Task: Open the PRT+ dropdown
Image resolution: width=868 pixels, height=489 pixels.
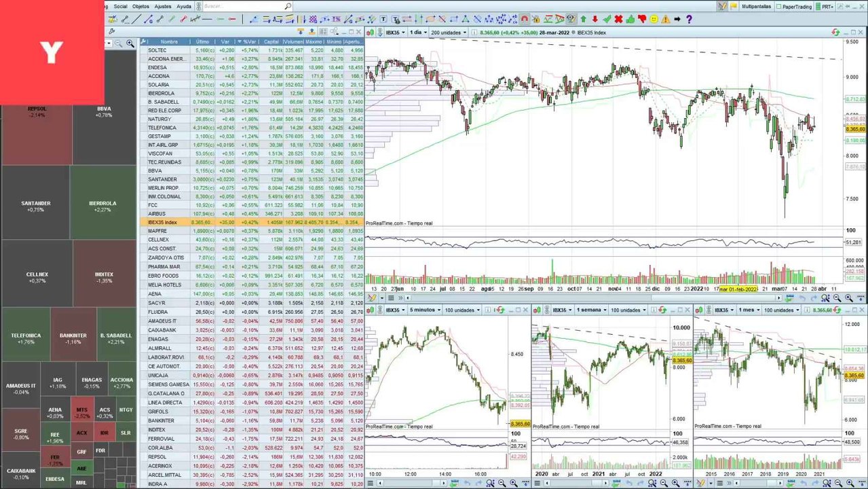Action: click(825, 6)
